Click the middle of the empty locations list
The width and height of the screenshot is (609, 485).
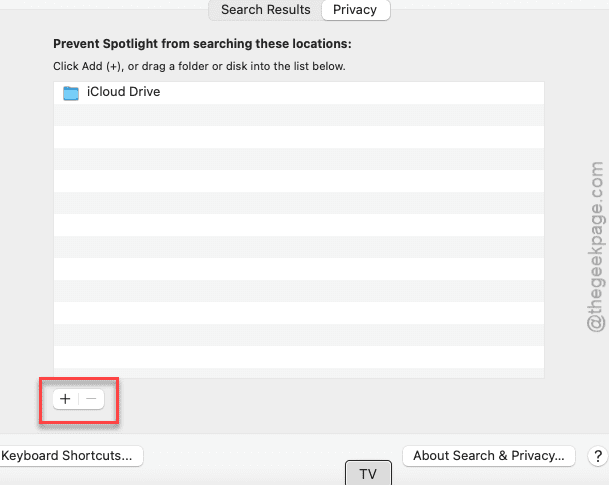pyautogui.click(x=298, y=240)
